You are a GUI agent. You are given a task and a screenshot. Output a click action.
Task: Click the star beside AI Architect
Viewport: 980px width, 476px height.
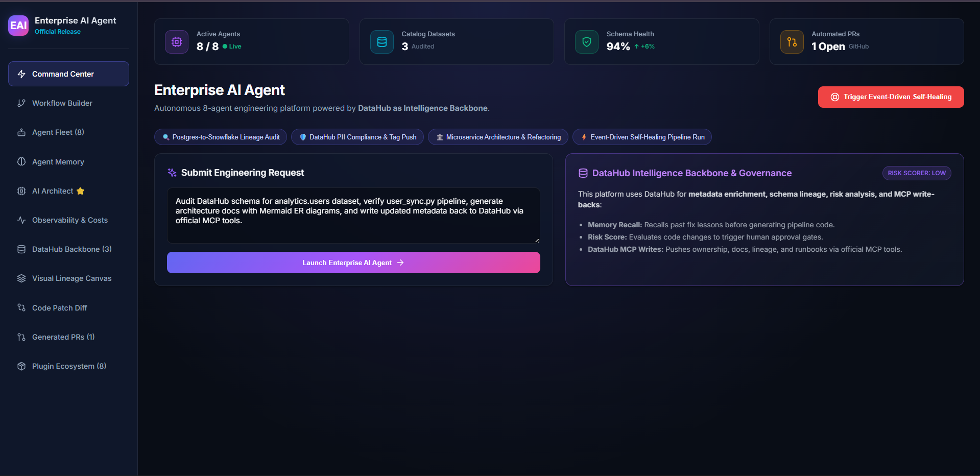click(x=80, y=191)
